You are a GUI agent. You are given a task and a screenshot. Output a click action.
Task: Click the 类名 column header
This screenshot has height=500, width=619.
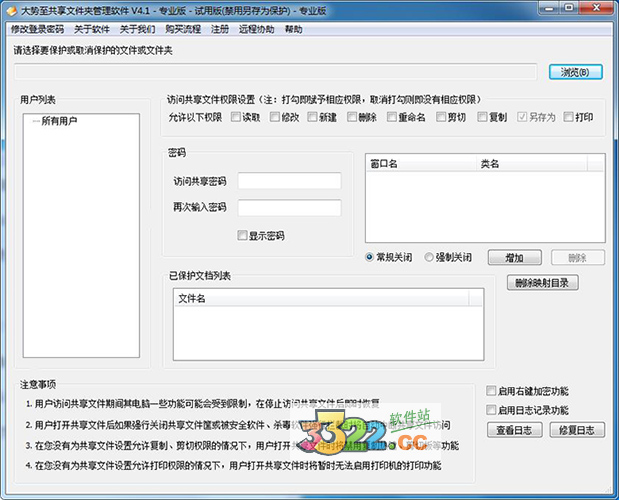click(532, 163)
